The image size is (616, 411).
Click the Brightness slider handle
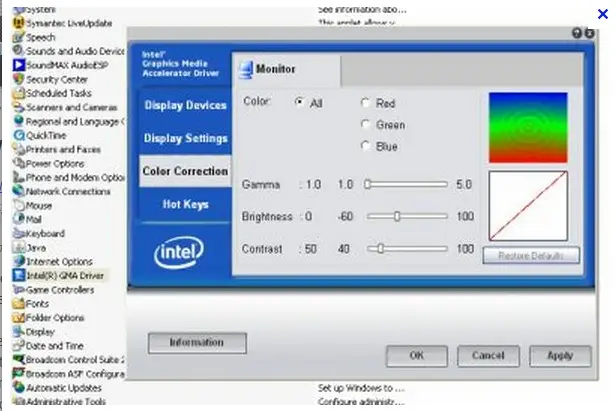click(397, 217)
